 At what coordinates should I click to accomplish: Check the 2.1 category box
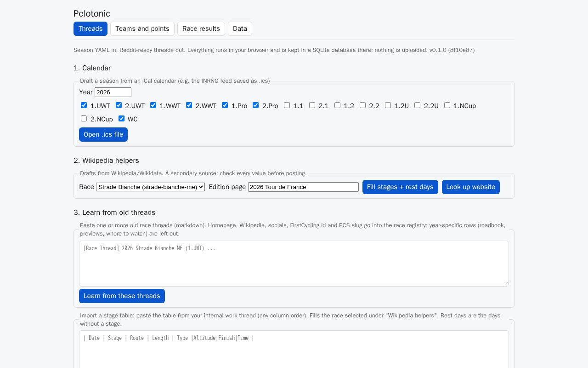(312, 105)
